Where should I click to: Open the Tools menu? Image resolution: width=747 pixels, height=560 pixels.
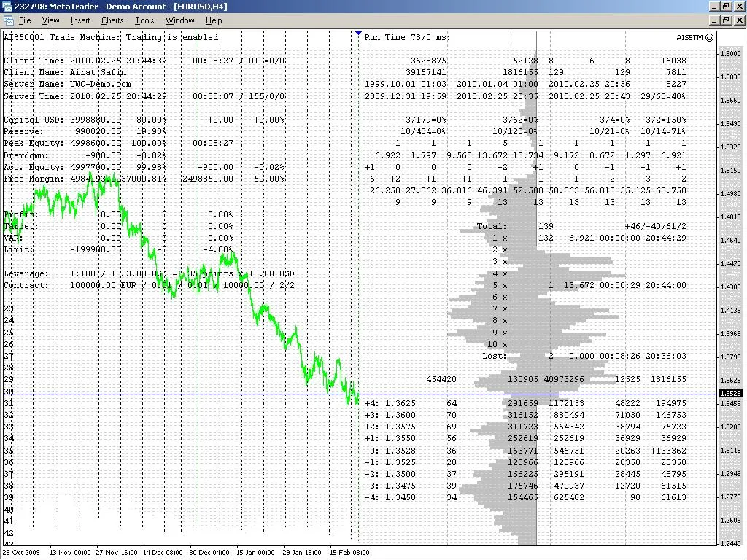pos(144,20)
